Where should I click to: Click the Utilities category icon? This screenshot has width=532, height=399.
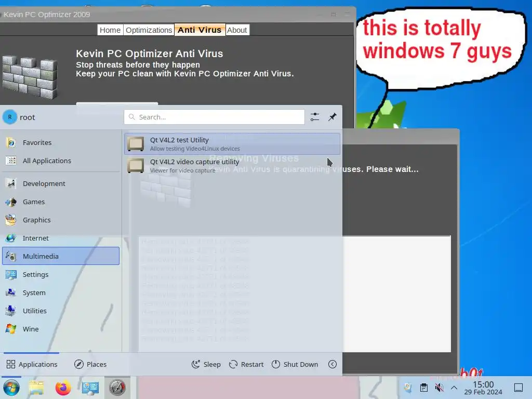(x=11, y=311)
